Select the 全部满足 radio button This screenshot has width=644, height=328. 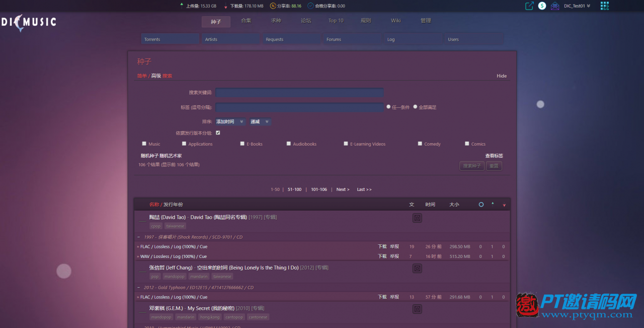[415, 107]
